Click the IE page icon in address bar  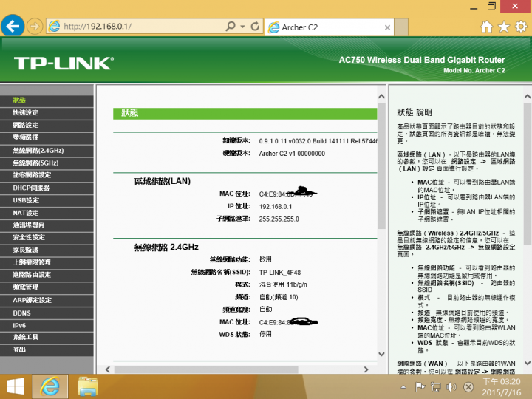tap(54, 26)
